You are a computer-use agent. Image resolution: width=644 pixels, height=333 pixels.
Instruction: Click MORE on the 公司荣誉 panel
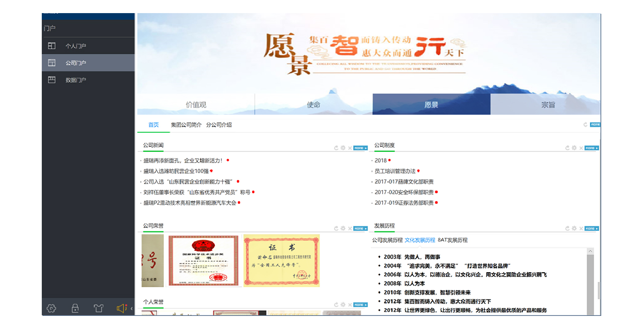pyautogui.click(x=360, y=228)
